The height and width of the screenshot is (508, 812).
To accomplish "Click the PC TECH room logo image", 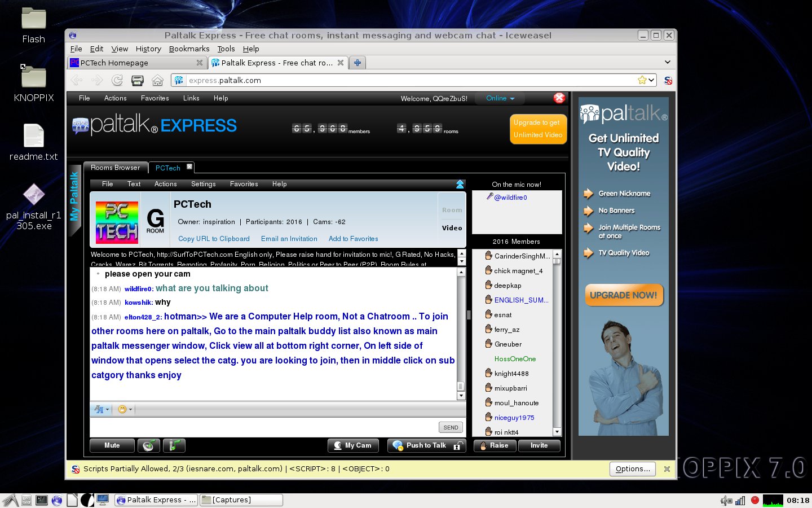I will [117, 222].
